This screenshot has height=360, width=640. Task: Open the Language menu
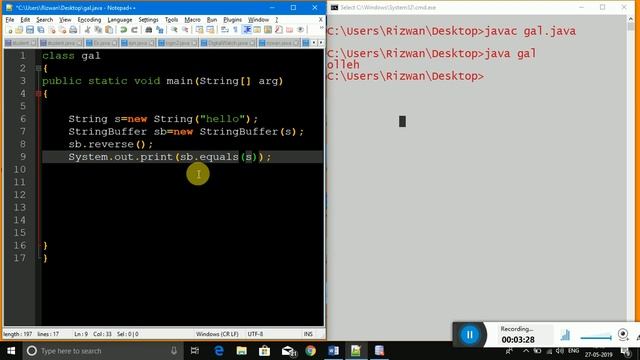[x=120, y=20]
